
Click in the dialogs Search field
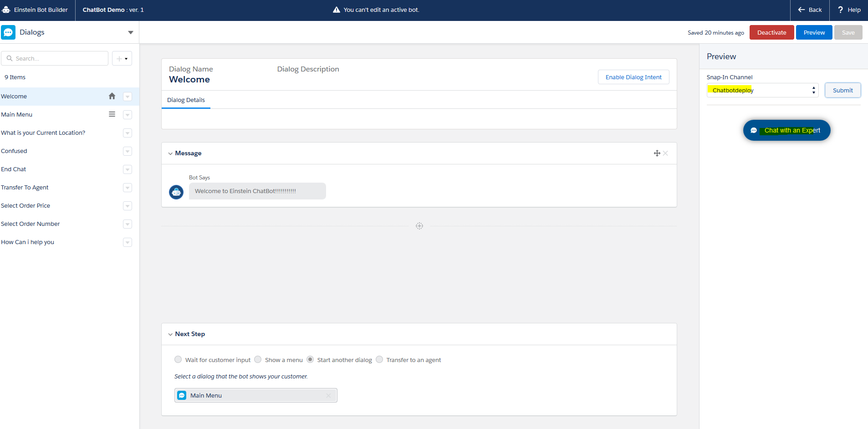55,58
